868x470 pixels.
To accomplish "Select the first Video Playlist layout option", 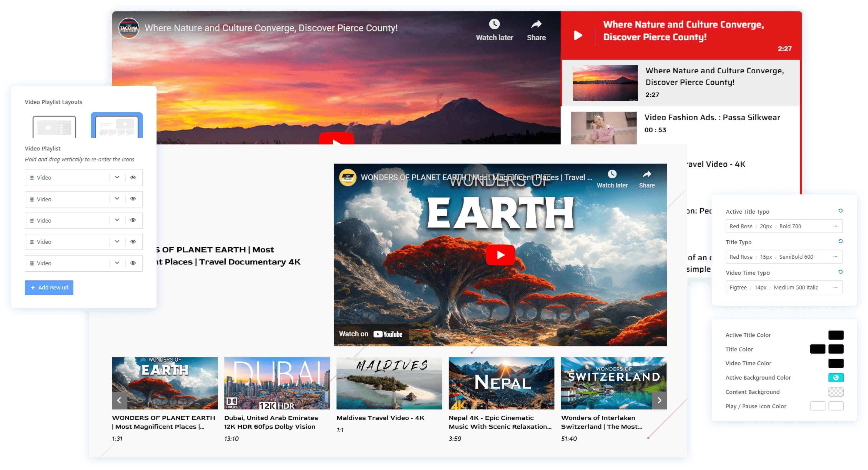I will tap(54, 127).
